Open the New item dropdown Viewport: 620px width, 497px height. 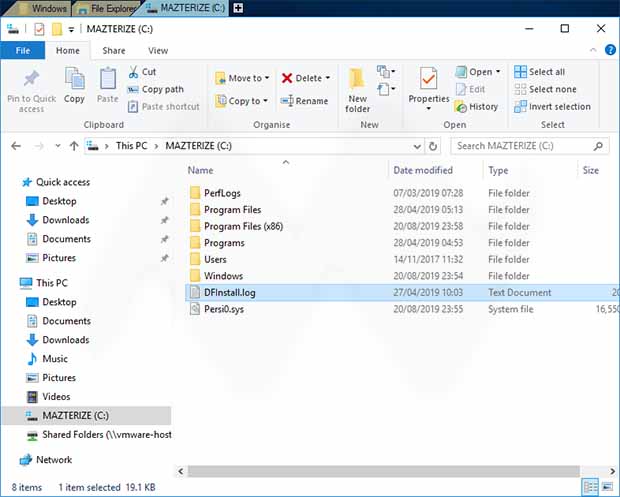point(386,72)
